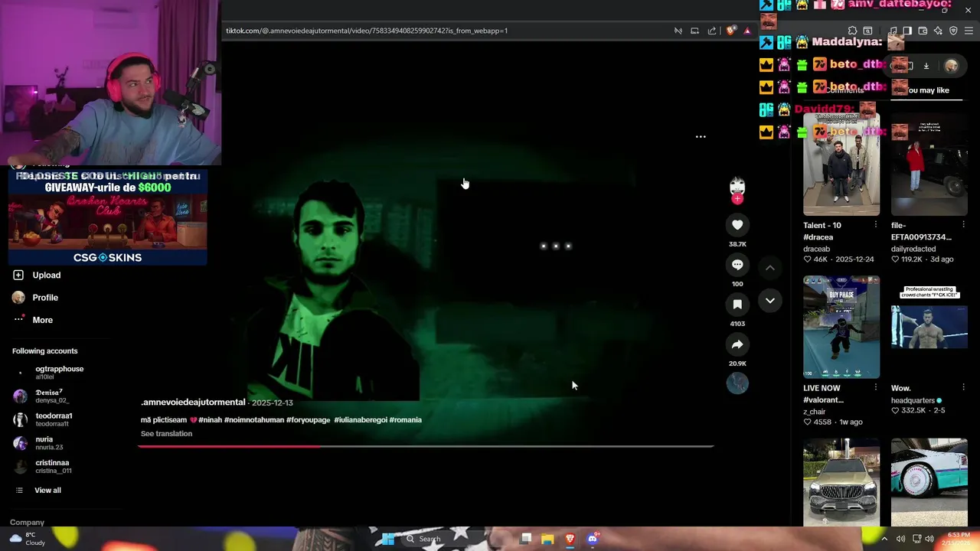Open options menu beside Wow
Viewport: 980px width, 551px height.
tap(963, 389)
